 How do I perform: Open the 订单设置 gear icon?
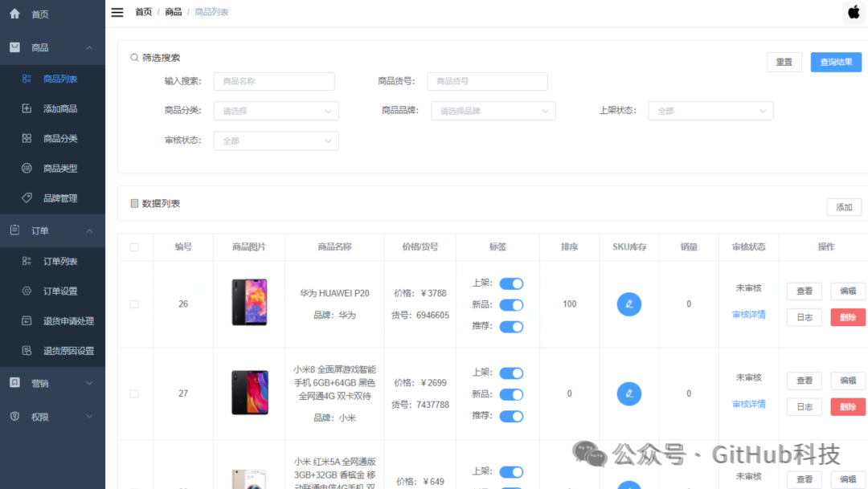click(x=25, y=291)
